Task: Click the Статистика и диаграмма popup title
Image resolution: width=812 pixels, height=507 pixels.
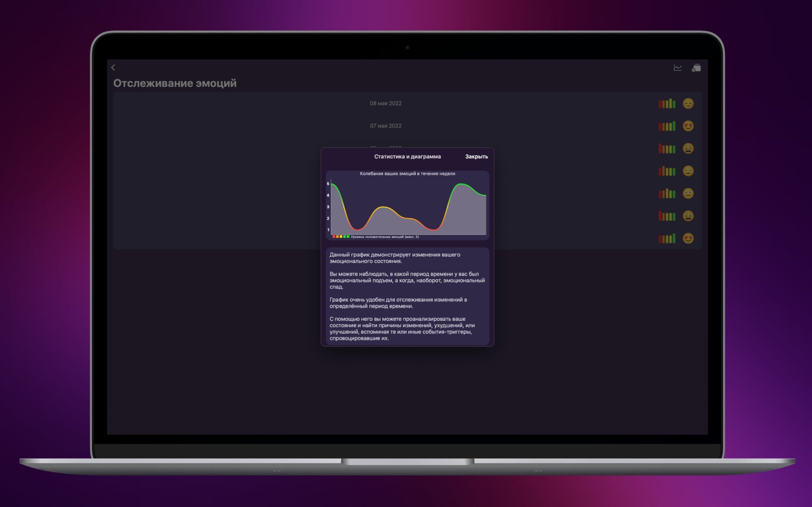Action: [x=407, y=157]
